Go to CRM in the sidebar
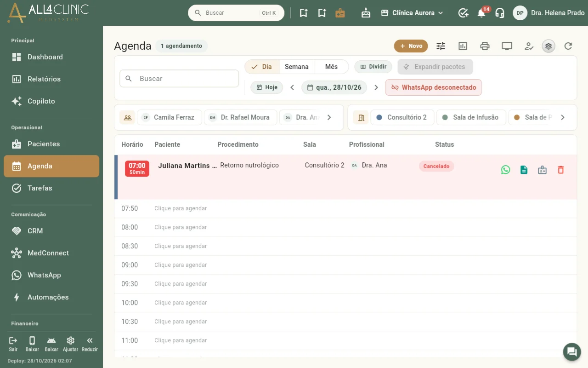588x368 pixels. tap(51, 231)
